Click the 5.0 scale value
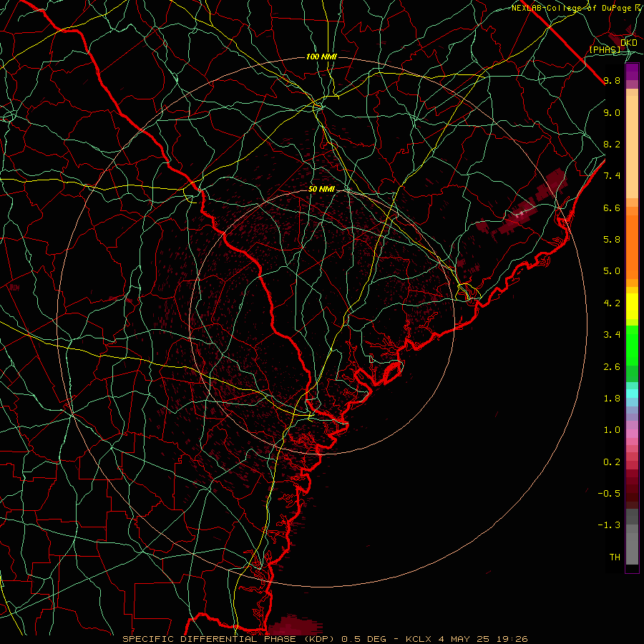The image size is (644, 644). pyautogui.click(x=612, y=271)
